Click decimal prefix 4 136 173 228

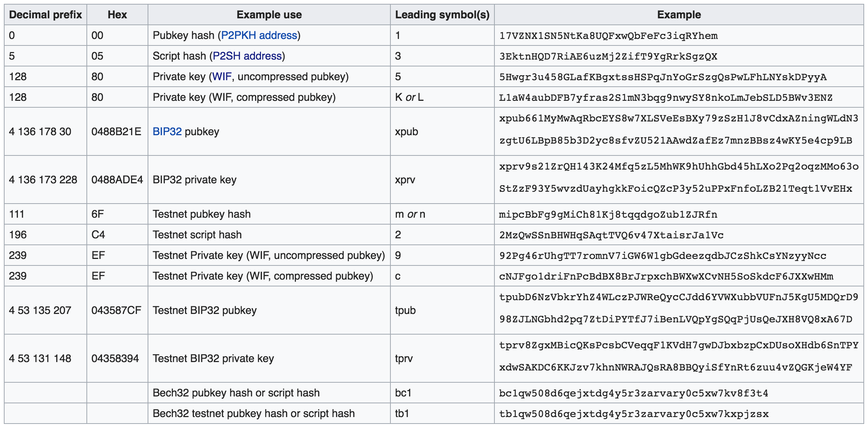click(x=43, y=180)
